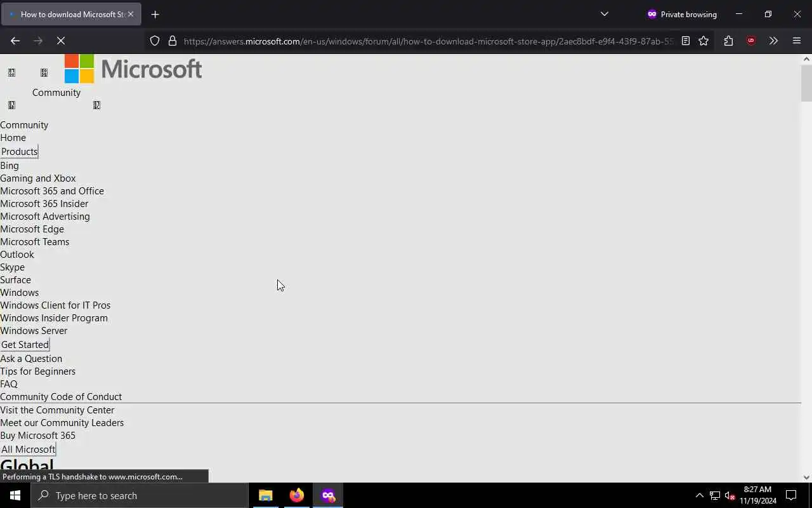This screenshot has width=812, height=508.
Task: Open the Bing link
Action: point(10,166)
